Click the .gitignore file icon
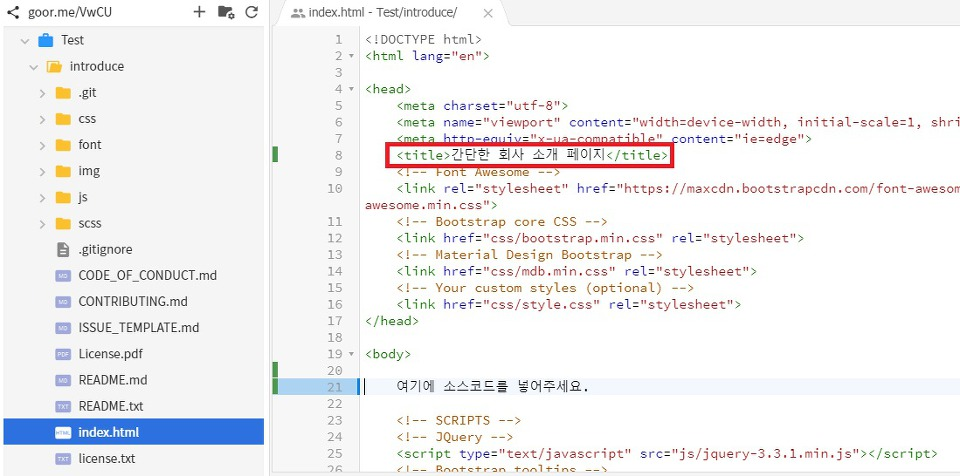 point(63,249)
